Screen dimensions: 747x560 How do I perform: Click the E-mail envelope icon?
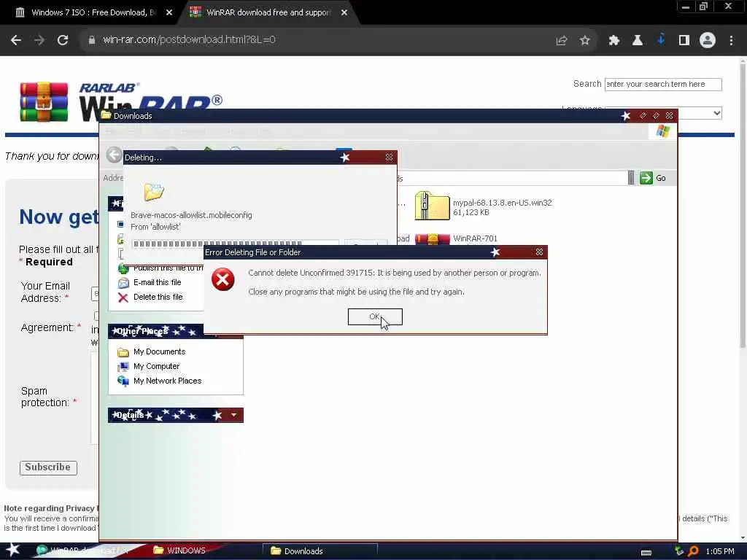(x=123, y=283)
